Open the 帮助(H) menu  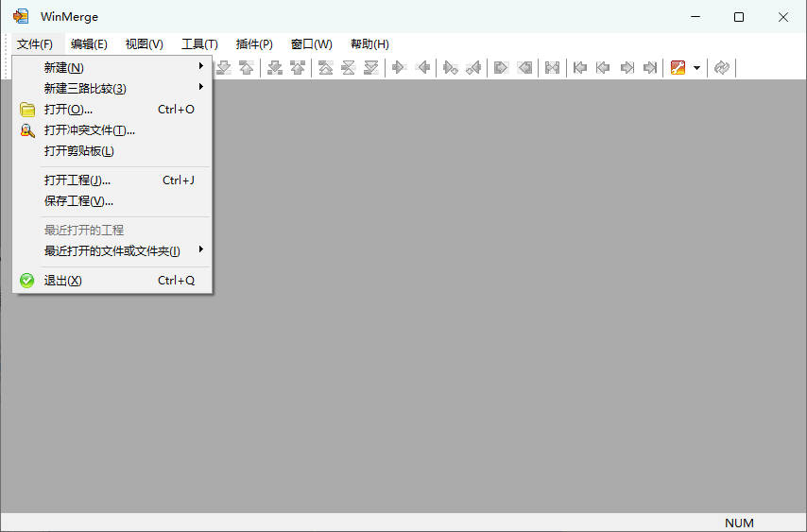tap(369, 44)
